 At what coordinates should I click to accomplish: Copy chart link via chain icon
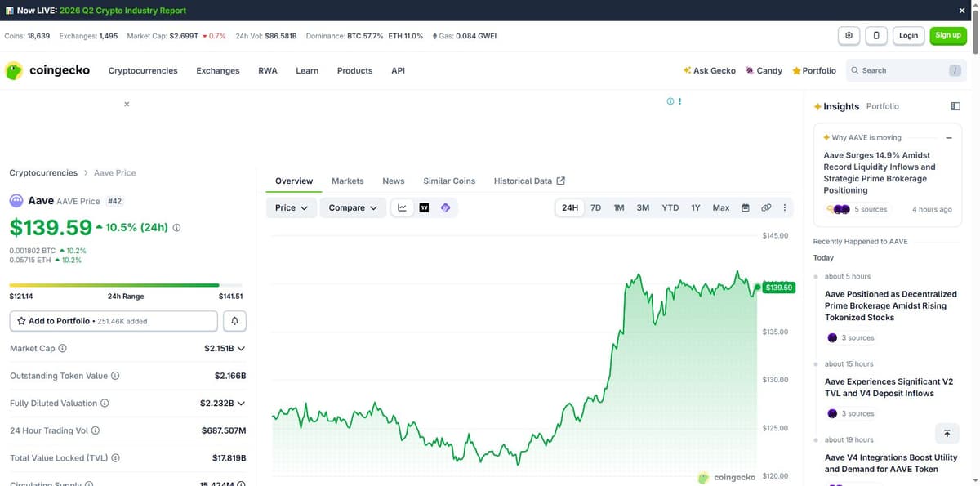pos(766,207)
